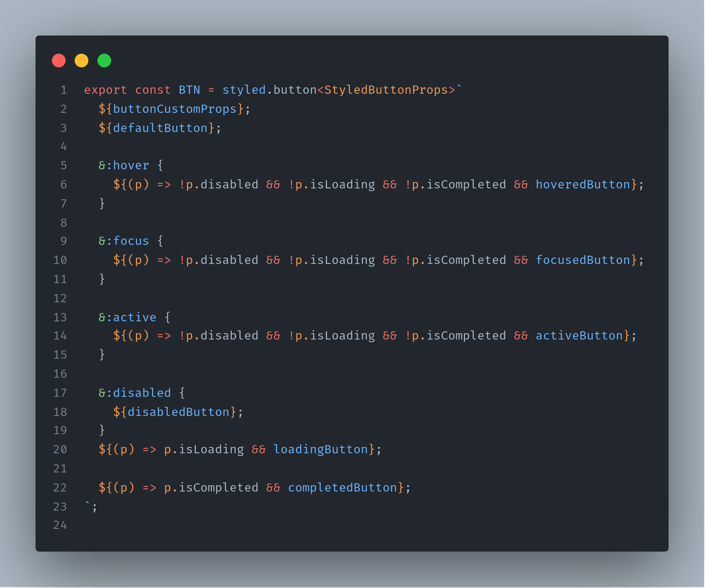
Task: Click line number 24
Action: [60, 525]
